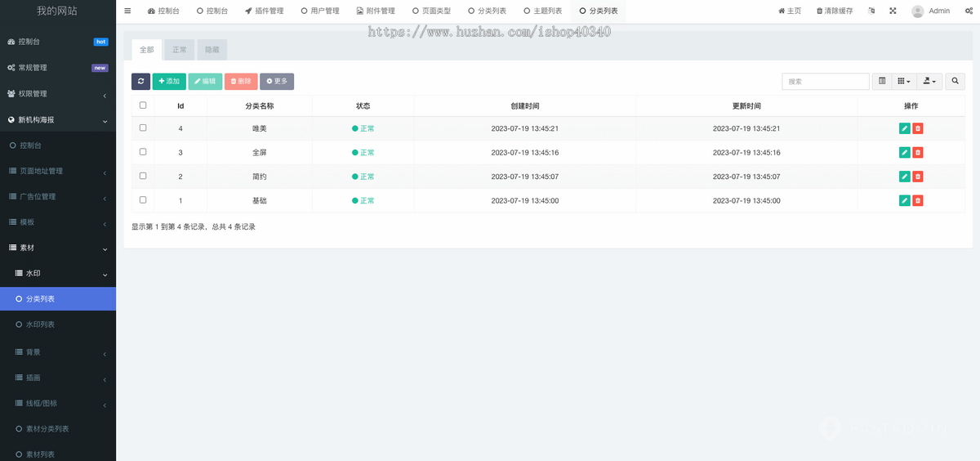Open the advanced search magnifier button

point(955,81)
